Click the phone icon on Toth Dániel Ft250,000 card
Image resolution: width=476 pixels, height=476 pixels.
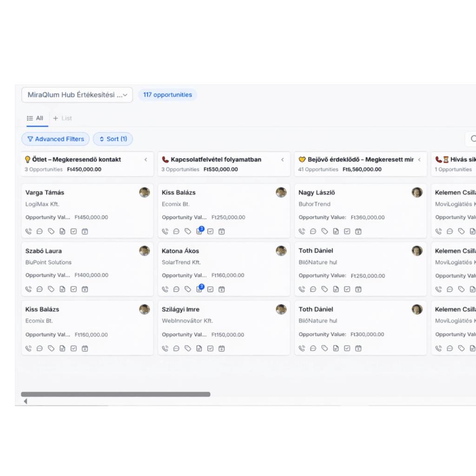pyautogui.click(x=302, y=289)
